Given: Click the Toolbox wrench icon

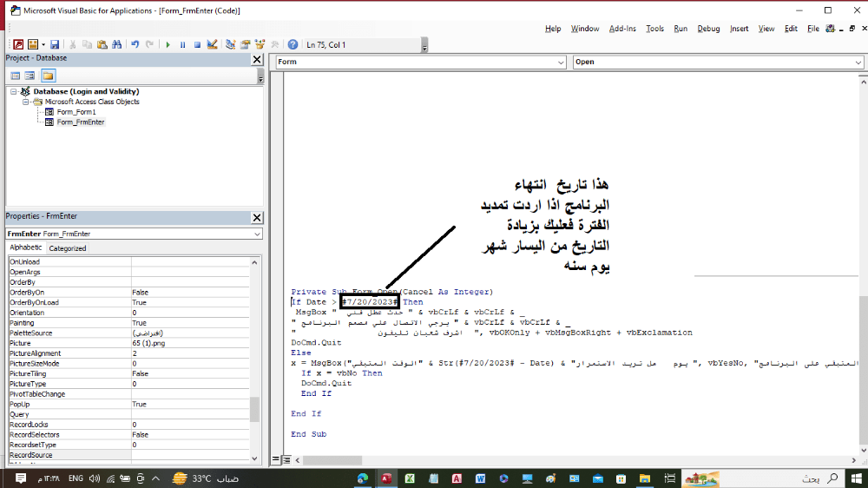Looking at the screenshot, I should coord(274,44).
